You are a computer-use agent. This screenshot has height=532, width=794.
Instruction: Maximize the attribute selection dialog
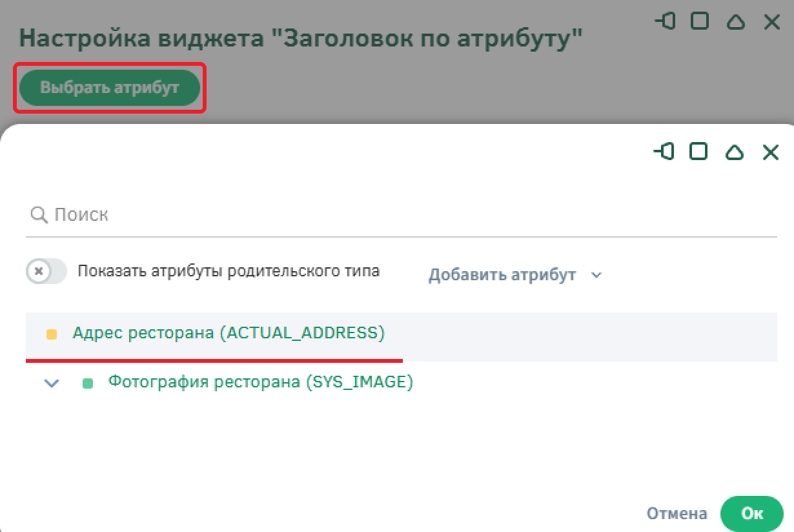(698, 152)
